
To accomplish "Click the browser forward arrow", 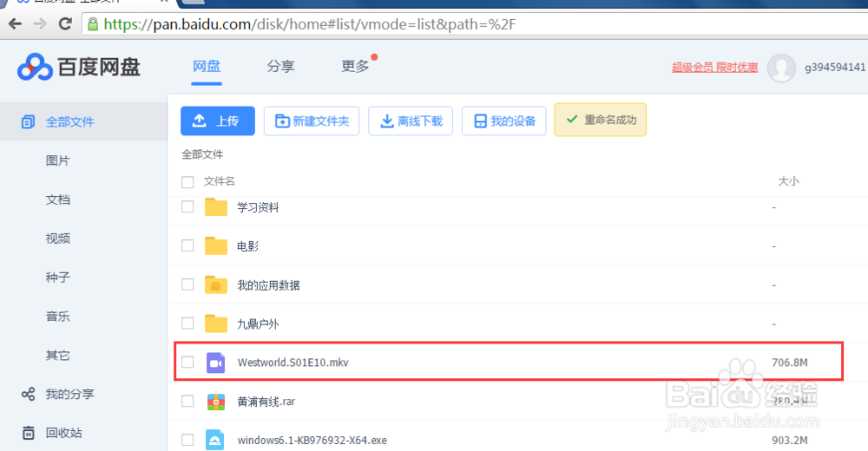I will pyautogui.click(x=40, y=23).
